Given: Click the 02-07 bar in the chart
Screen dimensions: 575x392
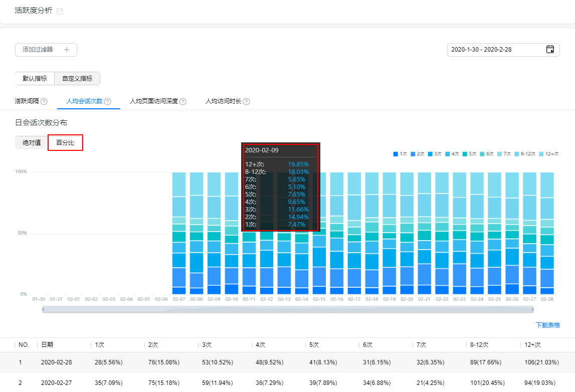Looking at the screenshot, I should 179,233.
